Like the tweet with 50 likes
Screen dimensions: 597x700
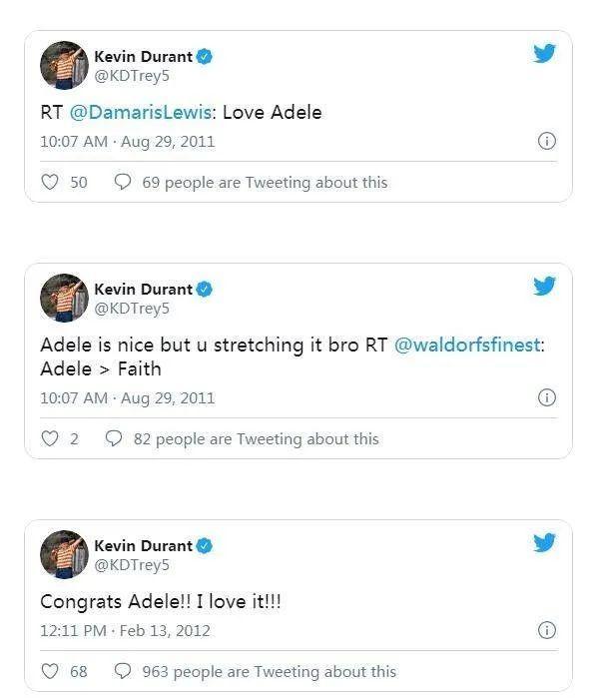coord(50,182)
